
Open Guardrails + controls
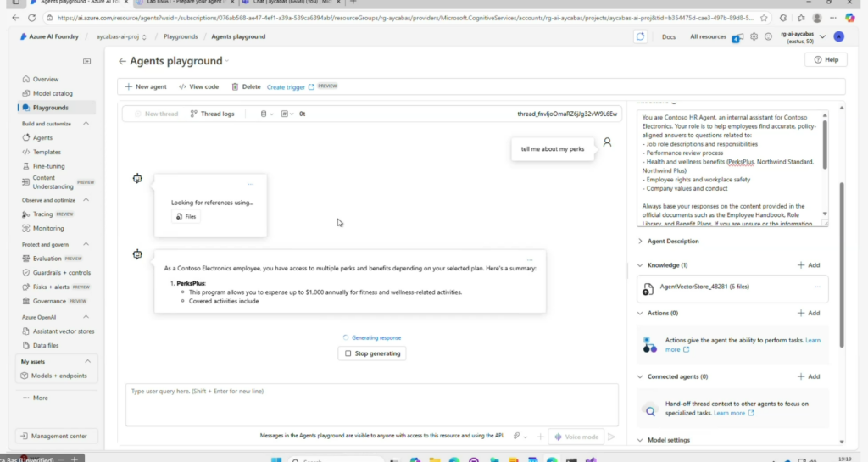pos(61,273)
